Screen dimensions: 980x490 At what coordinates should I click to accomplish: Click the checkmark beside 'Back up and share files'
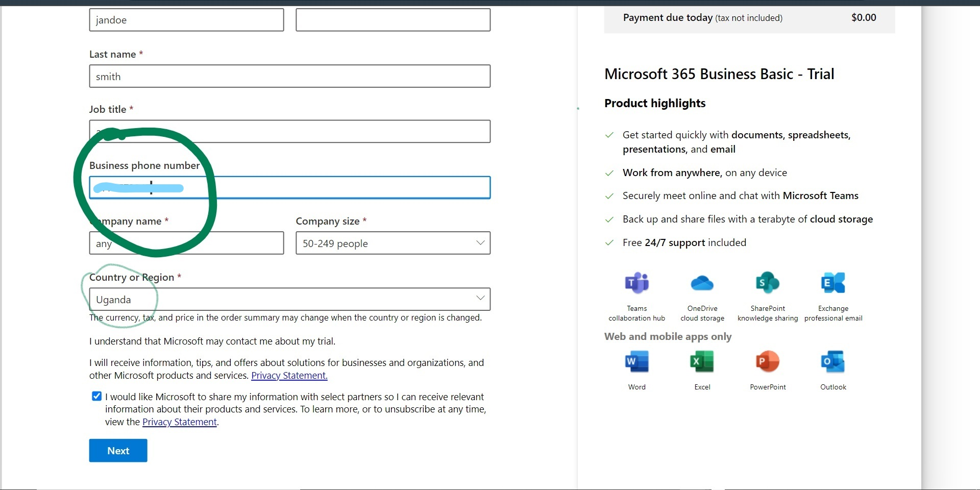pyautogui.click(x=609, y=219)
